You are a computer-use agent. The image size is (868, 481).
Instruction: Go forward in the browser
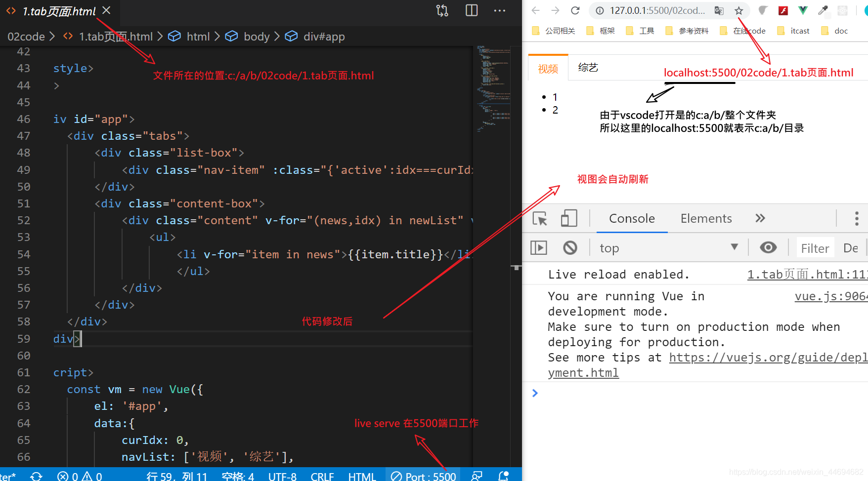555,10
